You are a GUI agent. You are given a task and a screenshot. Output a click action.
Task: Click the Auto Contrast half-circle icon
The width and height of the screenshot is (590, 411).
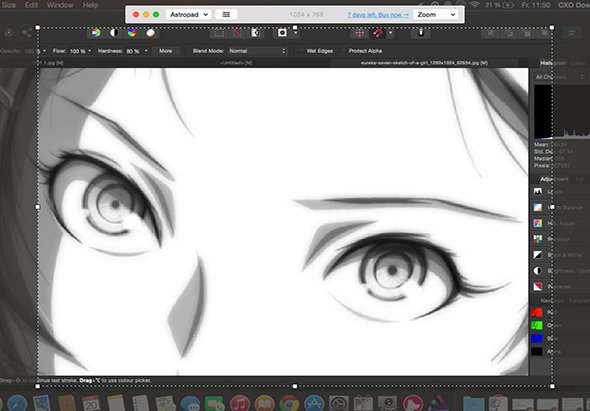tap(114, 33)
